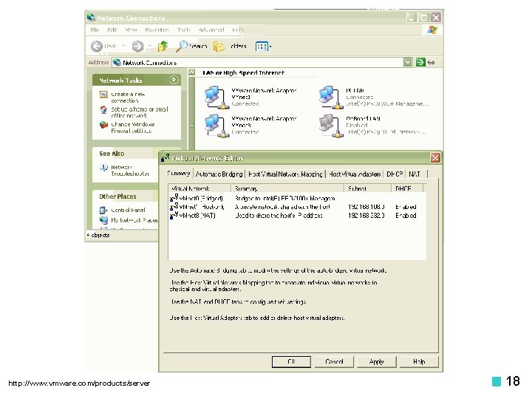Click the Subnet column header
This screenshot has width=532, height=399.
point(368,188)
